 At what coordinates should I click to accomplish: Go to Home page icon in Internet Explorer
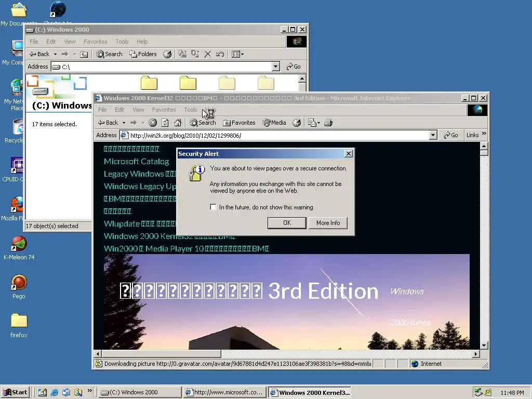178,123
